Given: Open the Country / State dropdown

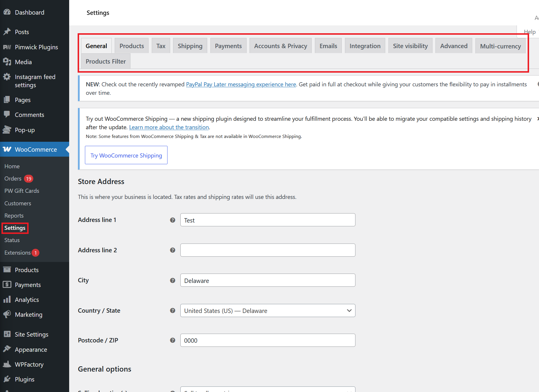Looking at the screenshot, I should (268, 311).
